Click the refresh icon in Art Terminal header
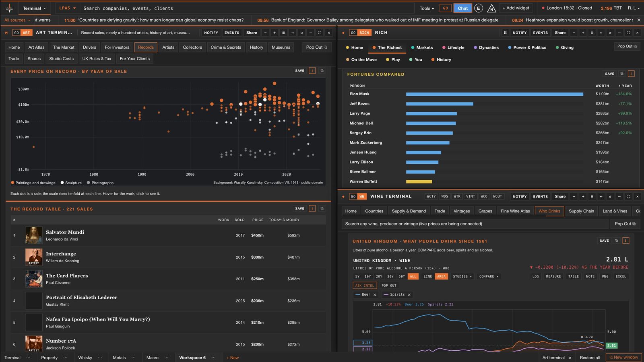Image resolution: width=644 pixels, height=362 pixels. pos(301,33)
